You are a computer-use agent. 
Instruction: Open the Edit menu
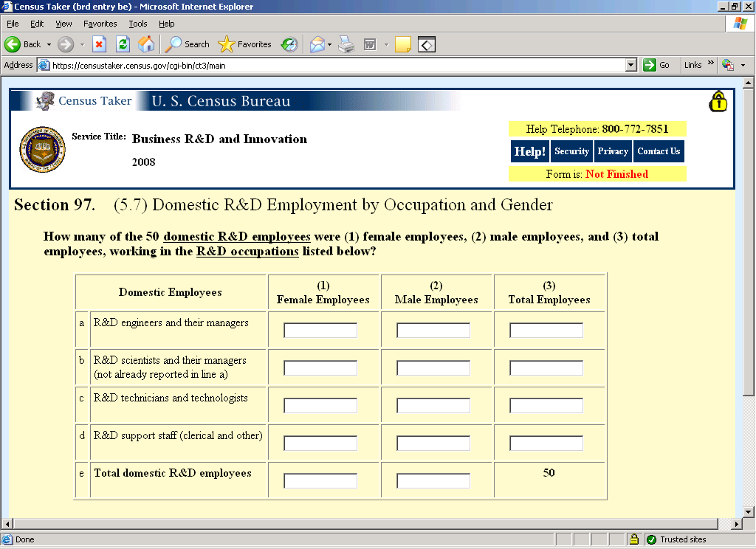coord(37,24)
